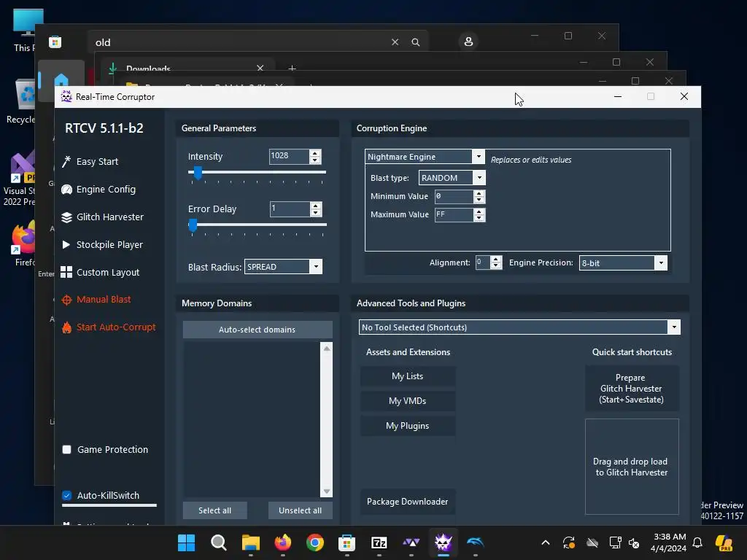Image resolution: width=747 pixels, height=560 pixels.
Task: Increase Alignment value with up arrow
Action: coord(496,260)
